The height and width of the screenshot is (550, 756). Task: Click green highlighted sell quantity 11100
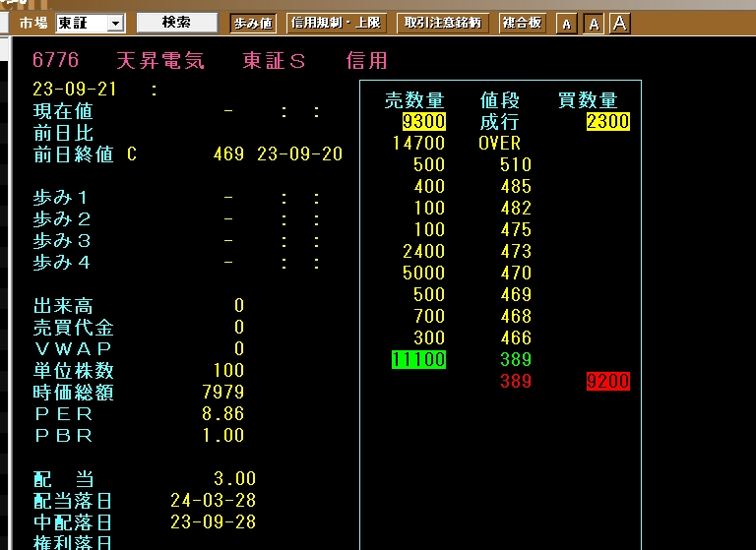click(x=418, y=359)
